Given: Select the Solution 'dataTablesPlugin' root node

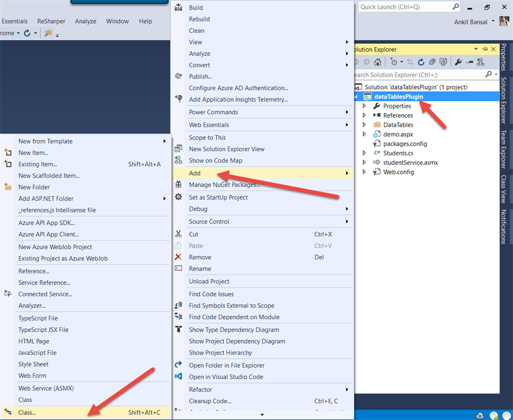Looking at the screenshot, I should click(416, 87).
